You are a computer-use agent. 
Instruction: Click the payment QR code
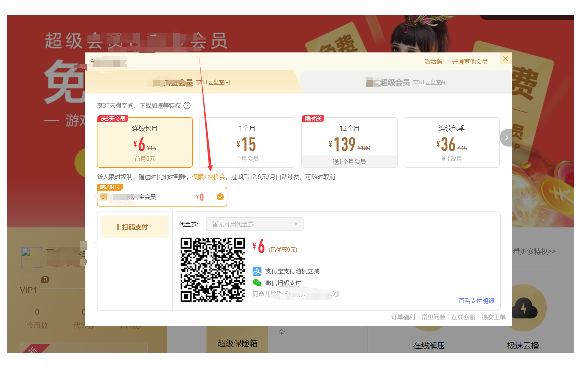click(x=213, y=270)
